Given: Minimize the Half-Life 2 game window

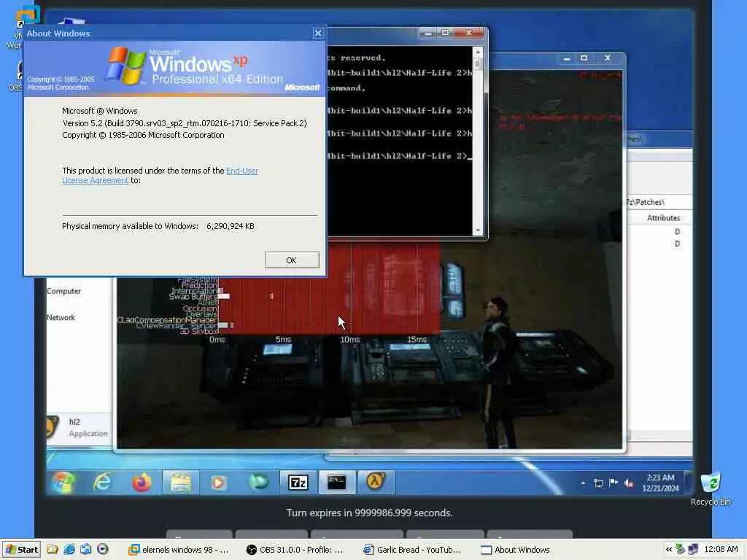Looking at the screenshot, I should 566,58.
